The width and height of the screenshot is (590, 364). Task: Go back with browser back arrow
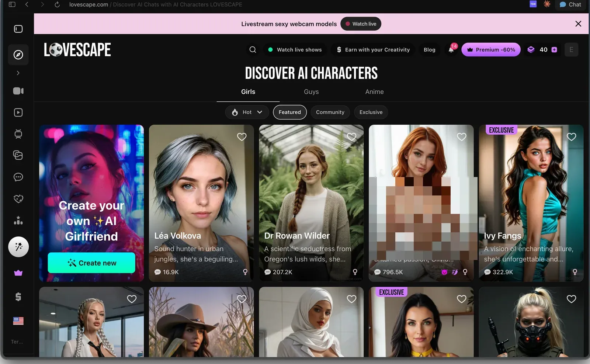click(x=27, y=4)
